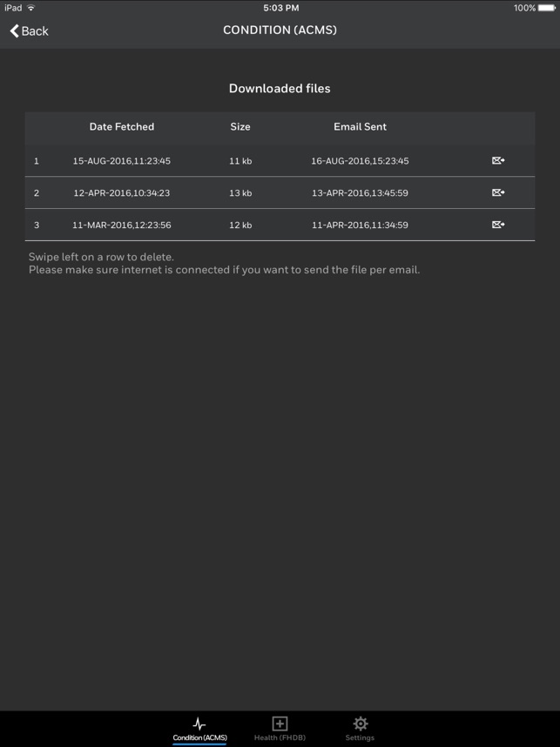560x747 pixels.
Task: Select row 1 fetched 15-AUG-2016,11:23:45
Action: (121, 161)
